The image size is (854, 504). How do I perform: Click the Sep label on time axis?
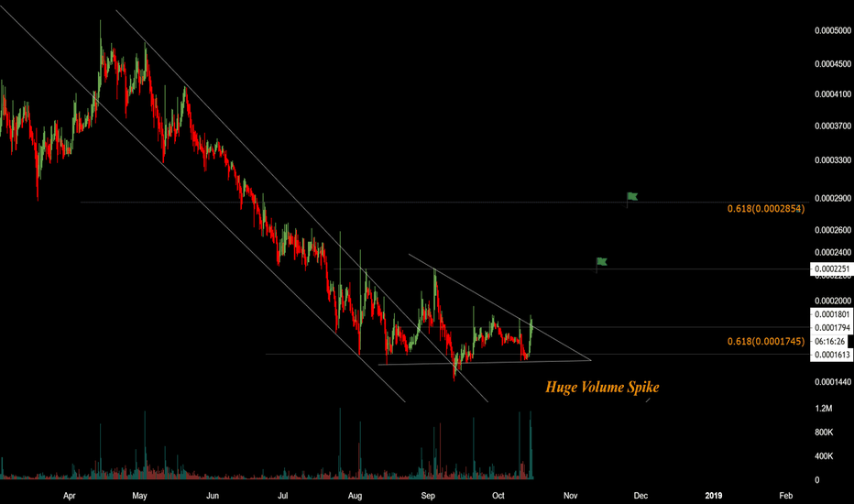tap(428, 496)
